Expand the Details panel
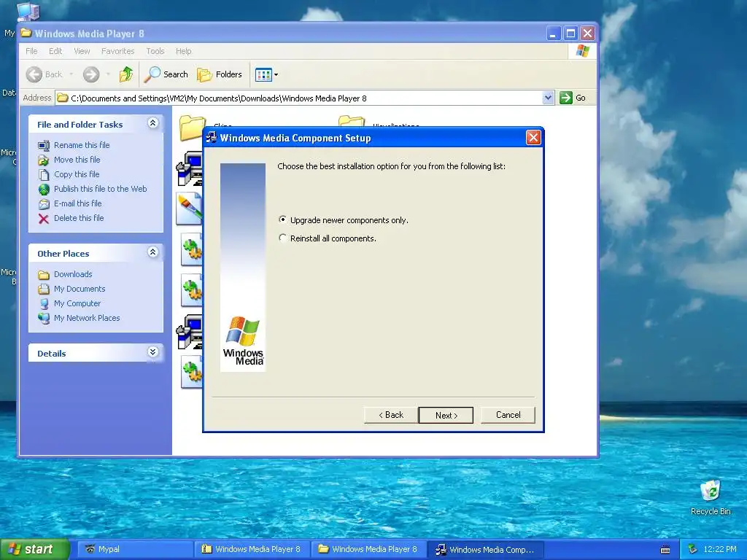This screenshot has height=560, width=747. (x=152, y=352)
